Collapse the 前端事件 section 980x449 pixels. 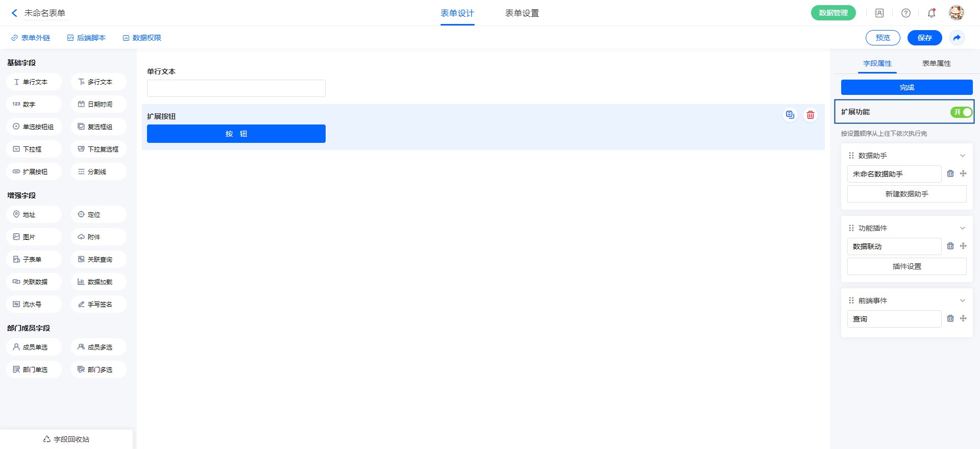[x=962, y=301]
